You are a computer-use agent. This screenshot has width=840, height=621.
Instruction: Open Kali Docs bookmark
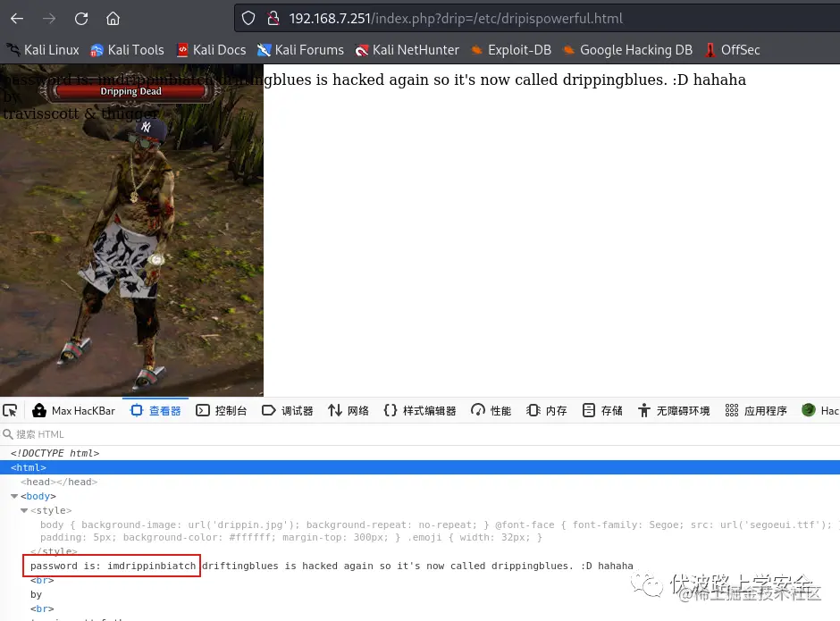click(212, 50)
